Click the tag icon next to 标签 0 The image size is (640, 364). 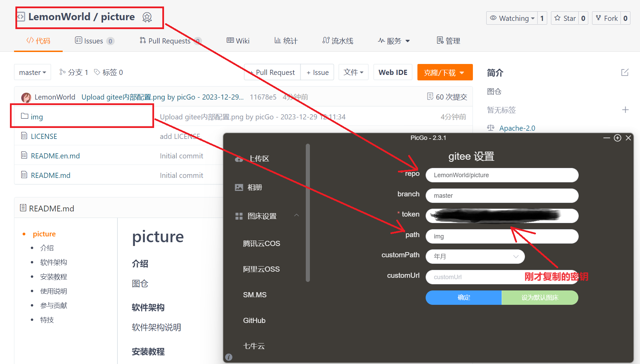(97, 72)
